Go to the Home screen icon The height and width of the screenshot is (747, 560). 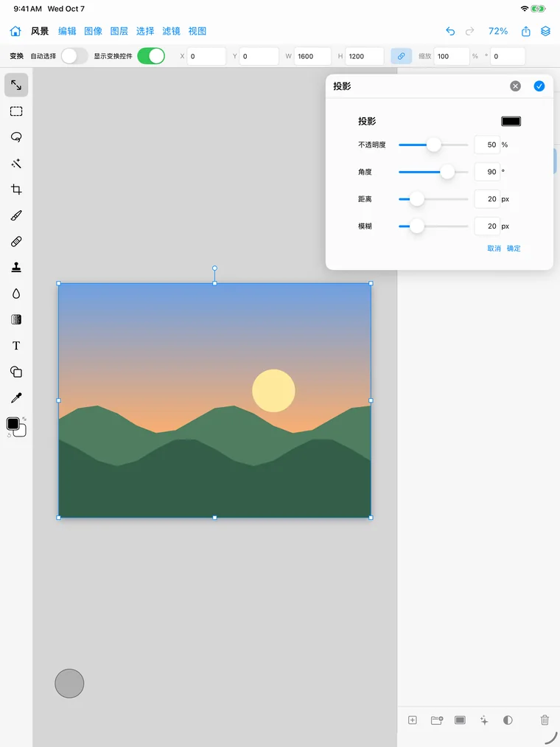(15, 32)
